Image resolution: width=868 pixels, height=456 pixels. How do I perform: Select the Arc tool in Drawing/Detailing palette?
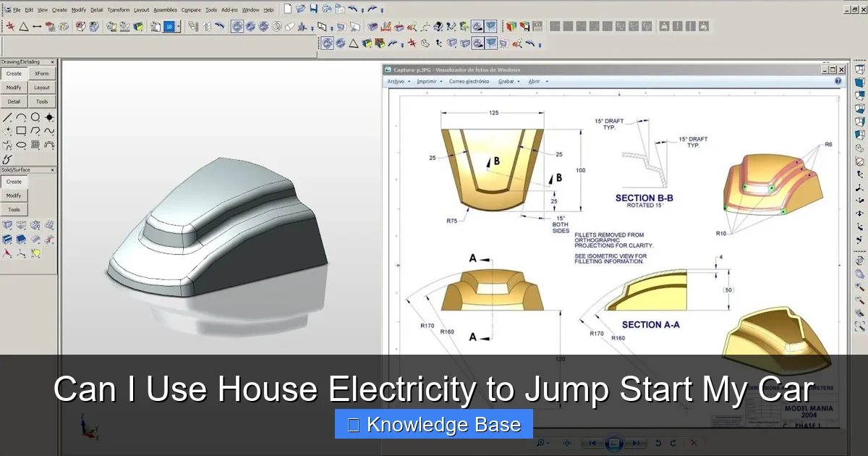(22, 117)
